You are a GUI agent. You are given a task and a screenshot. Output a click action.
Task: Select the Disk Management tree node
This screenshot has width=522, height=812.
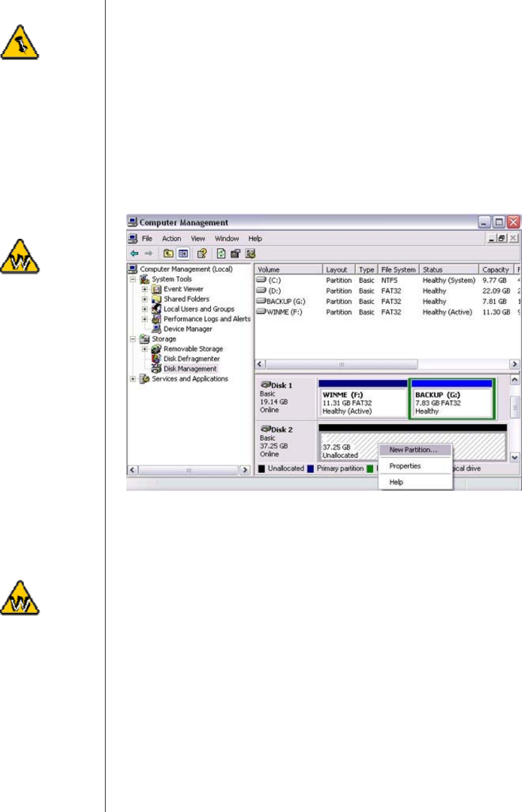point(190,369)
